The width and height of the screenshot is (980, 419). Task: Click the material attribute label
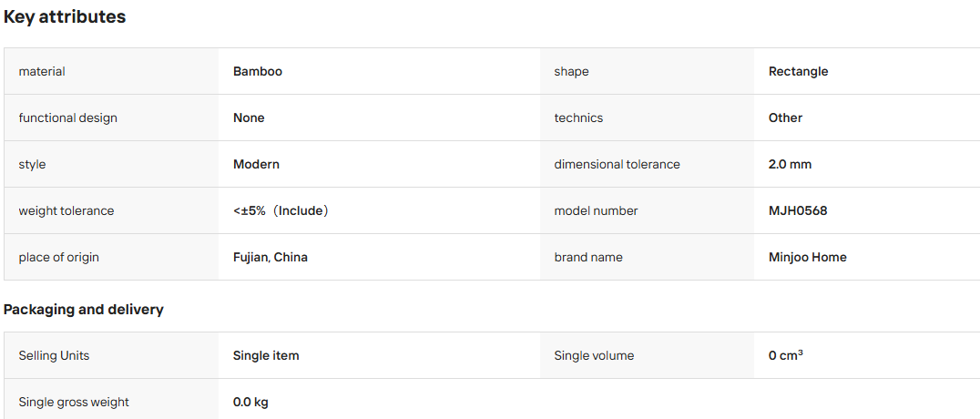(x=42, y=71)
